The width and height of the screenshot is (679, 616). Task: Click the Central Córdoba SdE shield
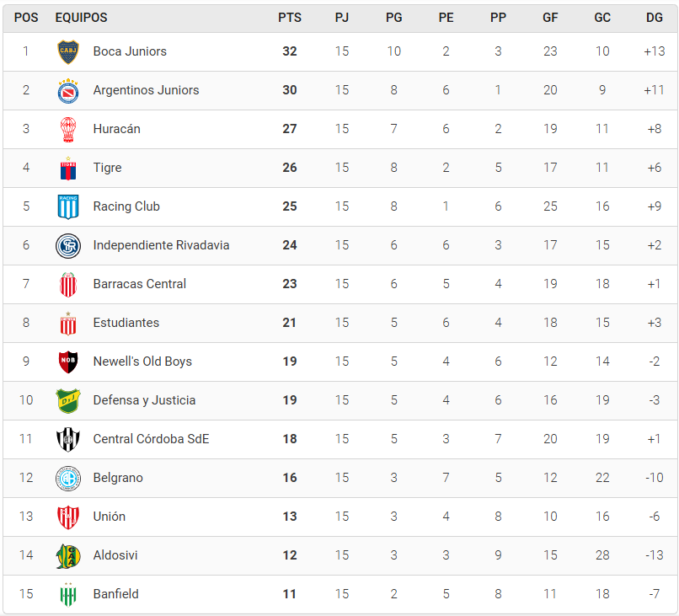click(x=68, y=439)
